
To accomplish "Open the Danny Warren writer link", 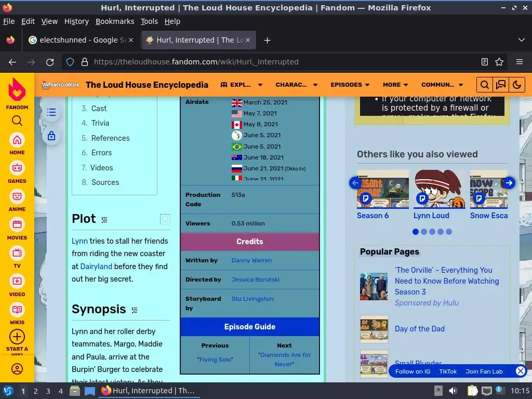I will pyautogui.click(x=251, y=260).
